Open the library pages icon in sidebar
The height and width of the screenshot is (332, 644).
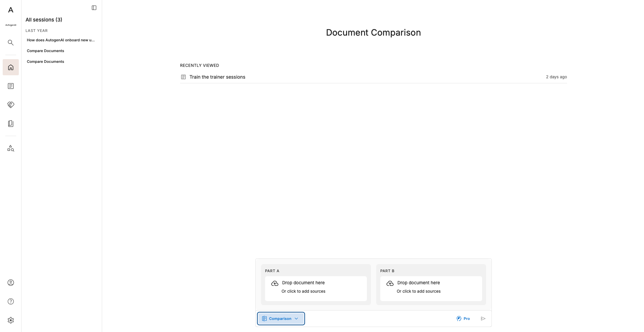pos(11,124)
